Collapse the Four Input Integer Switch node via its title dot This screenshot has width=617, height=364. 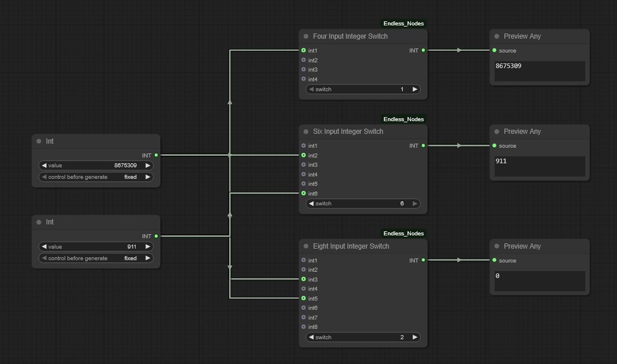click(306, 36)
